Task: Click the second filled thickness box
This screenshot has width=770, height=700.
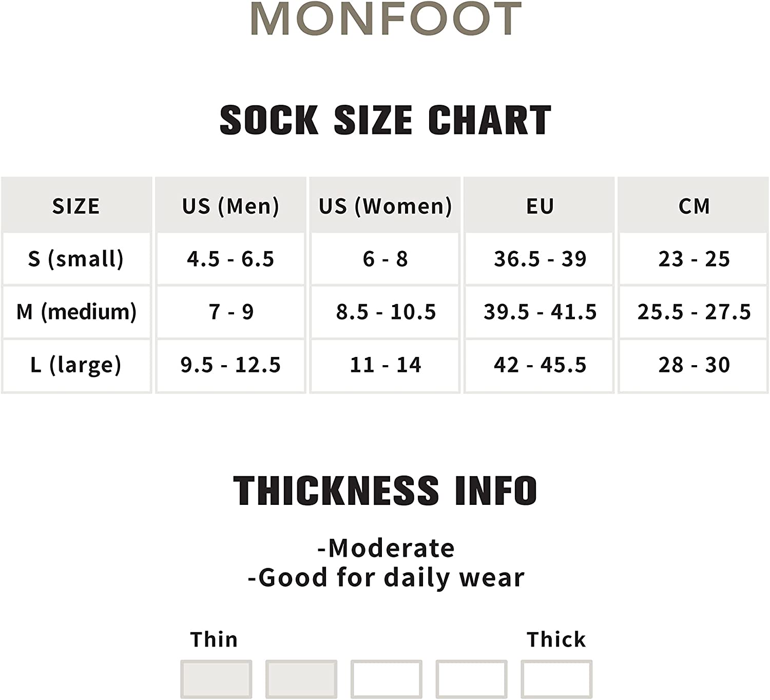Action: click(301, 679)
